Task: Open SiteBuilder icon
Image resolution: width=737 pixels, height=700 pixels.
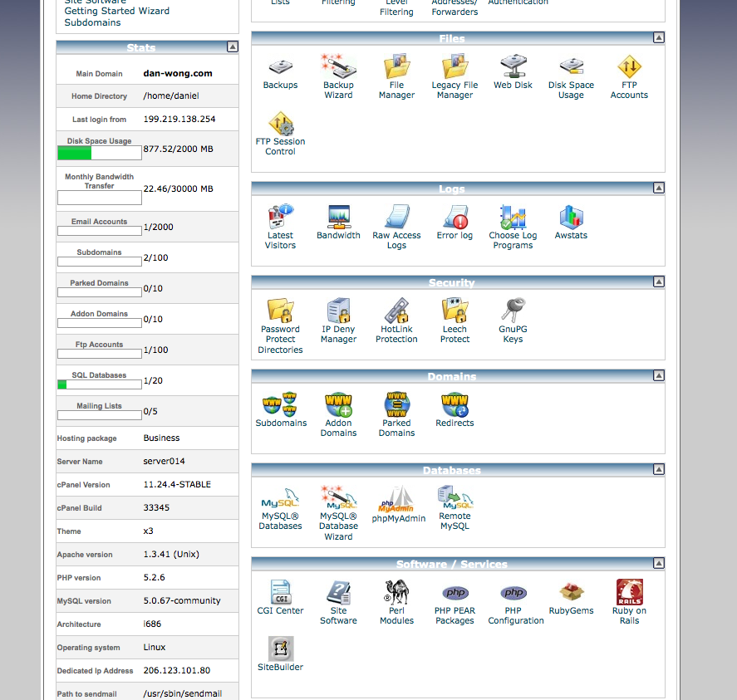Action: pos(280,649)
